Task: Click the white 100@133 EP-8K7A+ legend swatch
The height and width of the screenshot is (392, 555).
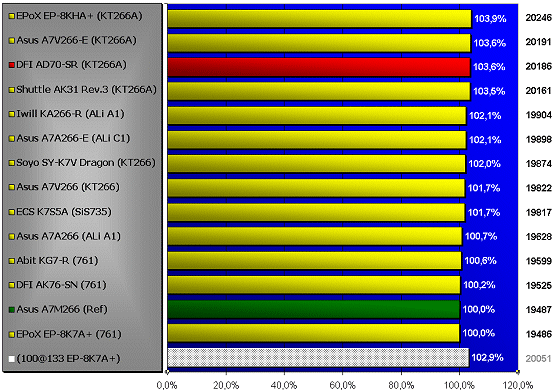Action: coord(12,359)
